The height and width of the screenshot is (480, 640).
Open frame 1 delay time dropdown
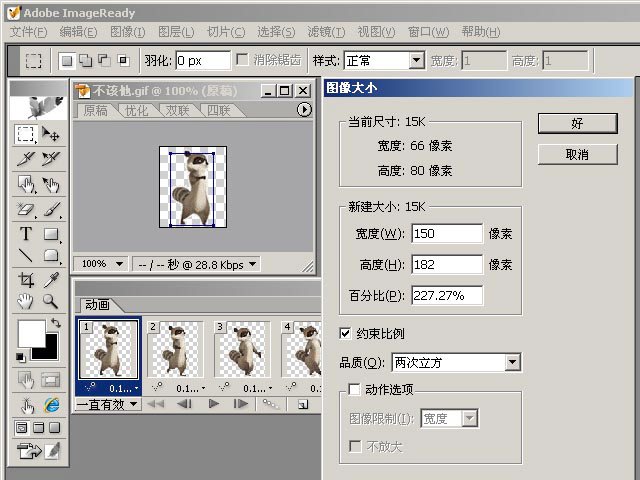tap(136, 388)
